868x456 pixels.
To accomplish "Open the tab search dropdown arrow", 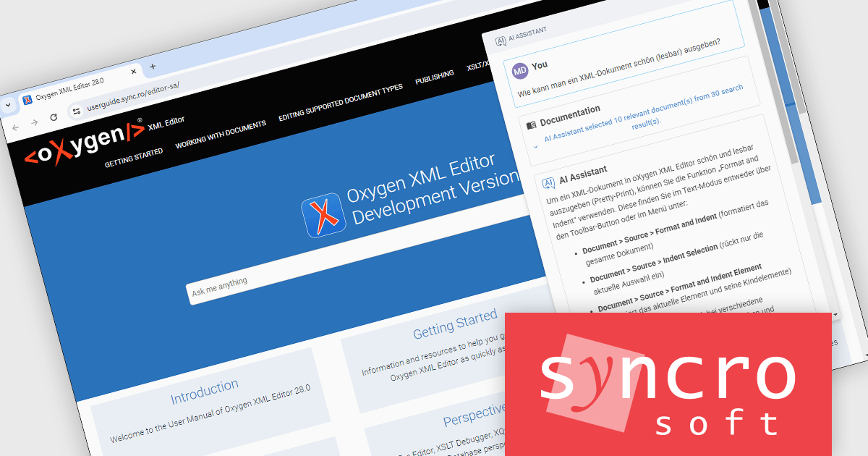I will (x=7, y=104).
